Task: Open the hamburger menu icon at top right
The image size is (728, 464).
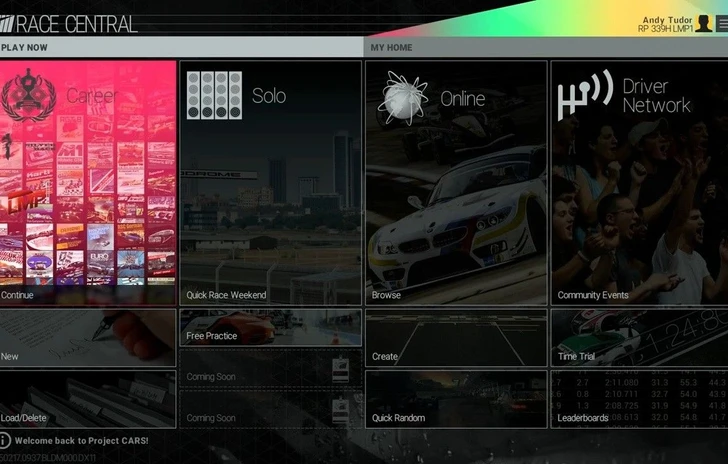Action: point(722,23)
